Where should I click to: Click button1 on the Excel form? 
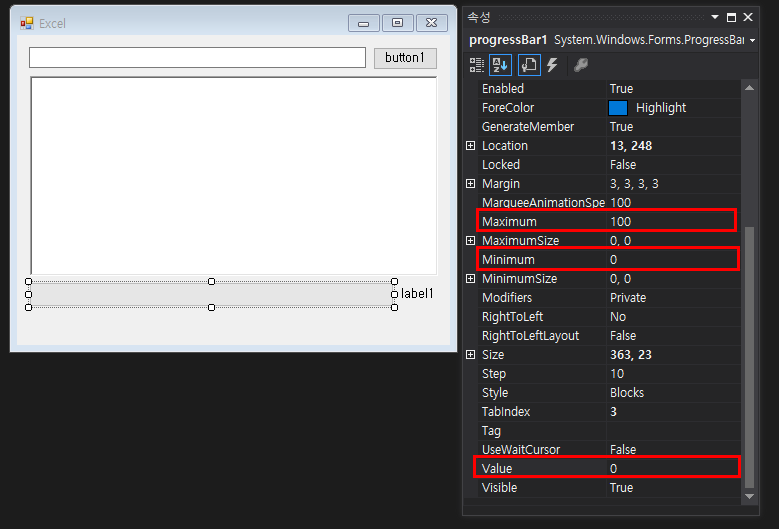pos(405,58)
